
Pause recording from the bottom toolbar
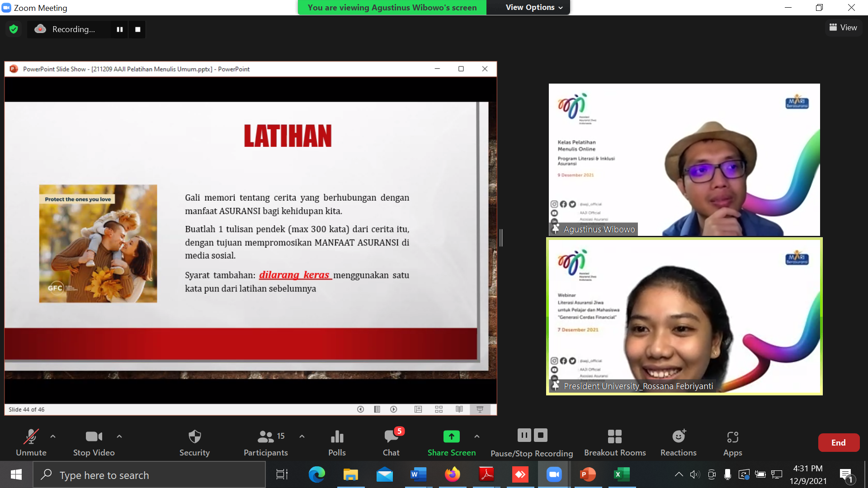click(524, 436)
